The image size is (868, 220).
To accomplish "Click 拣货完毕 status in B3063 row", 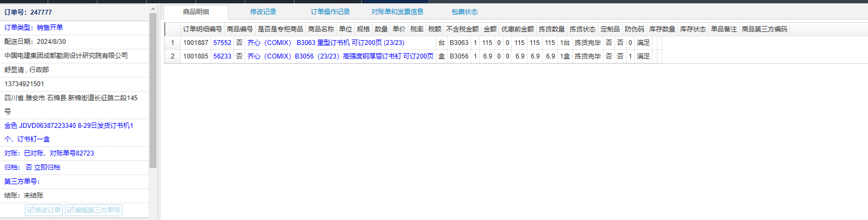I will coord(588,43).
